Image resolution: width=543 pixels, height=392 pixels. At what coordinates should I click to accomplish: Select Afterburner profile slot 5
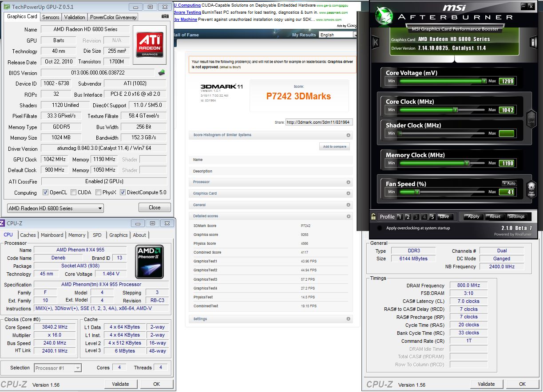(x=432, y=217)
